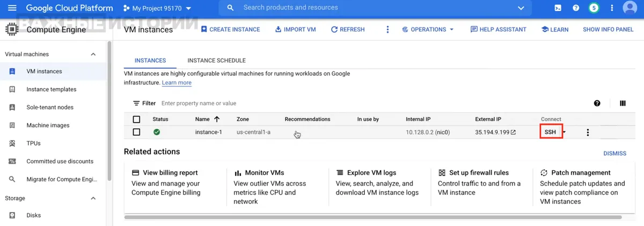Click the Filter list icon
The image size is (644, 226).
(136, 103)
